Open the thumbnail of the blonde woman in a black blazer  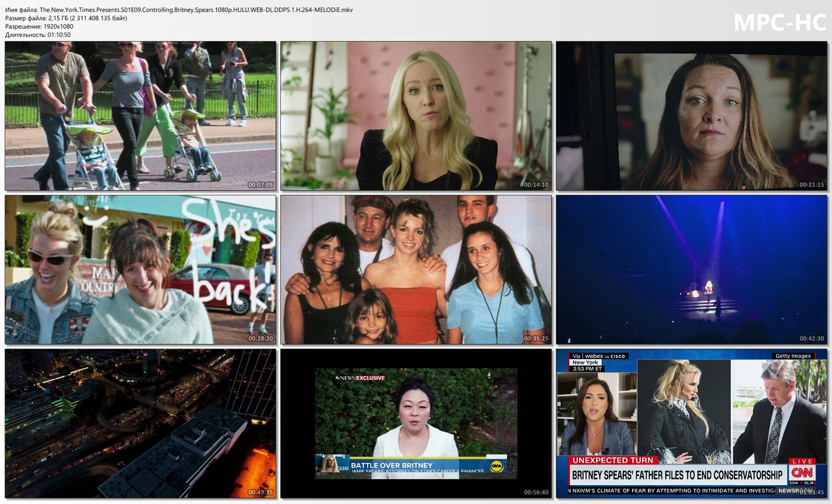tap(416, 116)
